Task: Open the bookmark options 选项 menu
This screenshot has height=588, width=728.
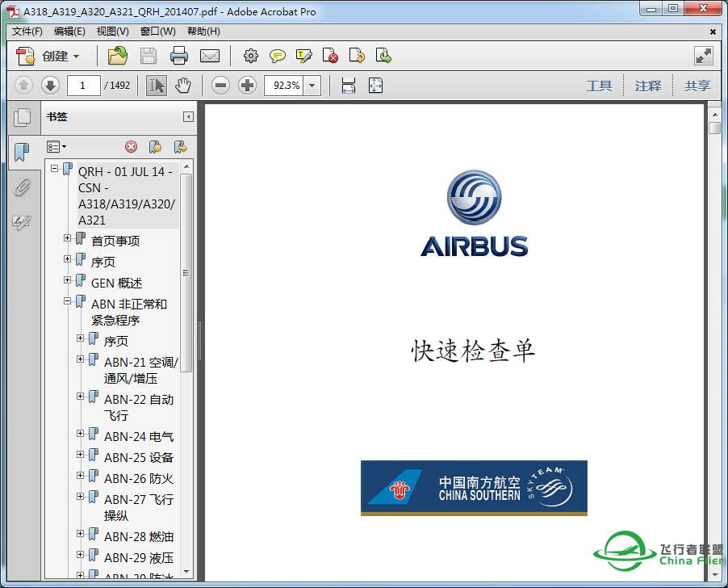Action: tap(55, 146)
